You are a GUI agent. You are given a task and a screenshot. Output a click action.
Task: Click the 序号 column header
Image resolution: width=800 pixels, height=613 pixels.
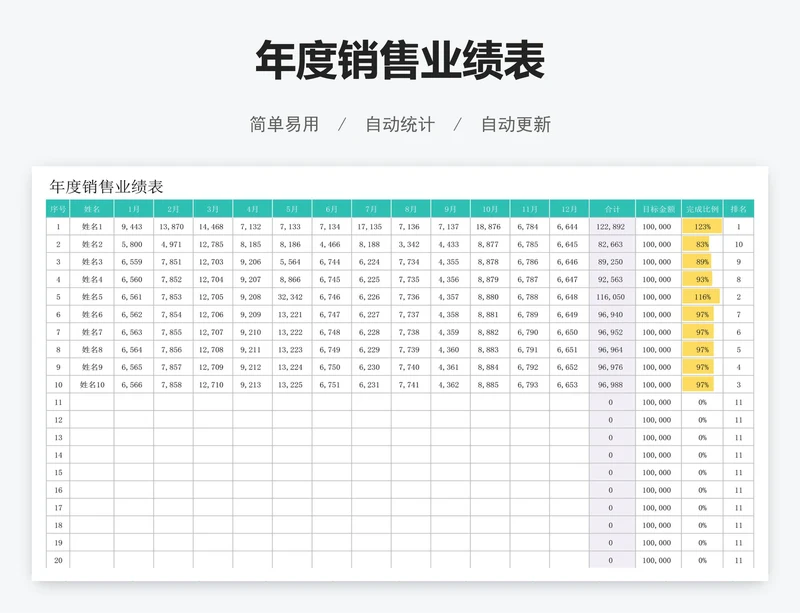[x=58, y=209]
